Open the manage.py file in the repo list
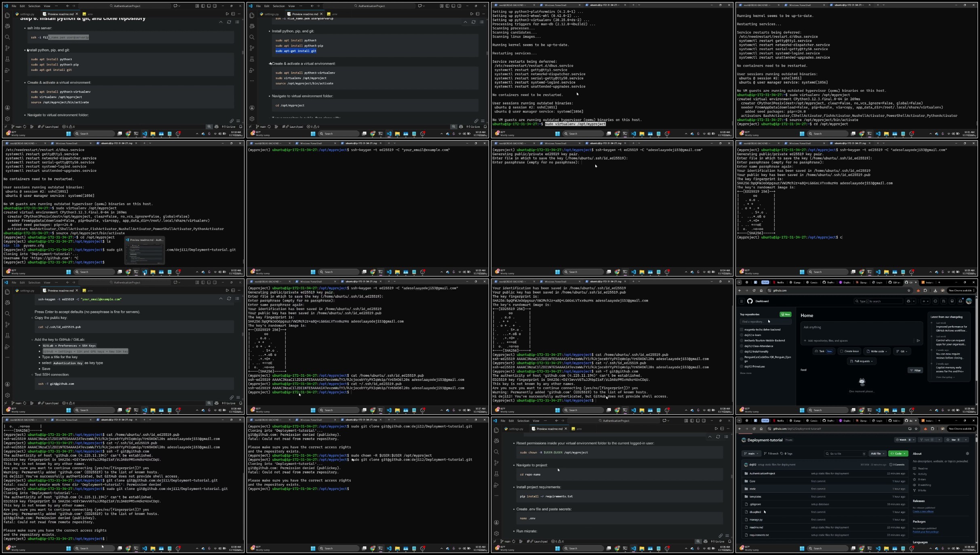This screenshot has height=555, width=980. click(x=756, y=520)
